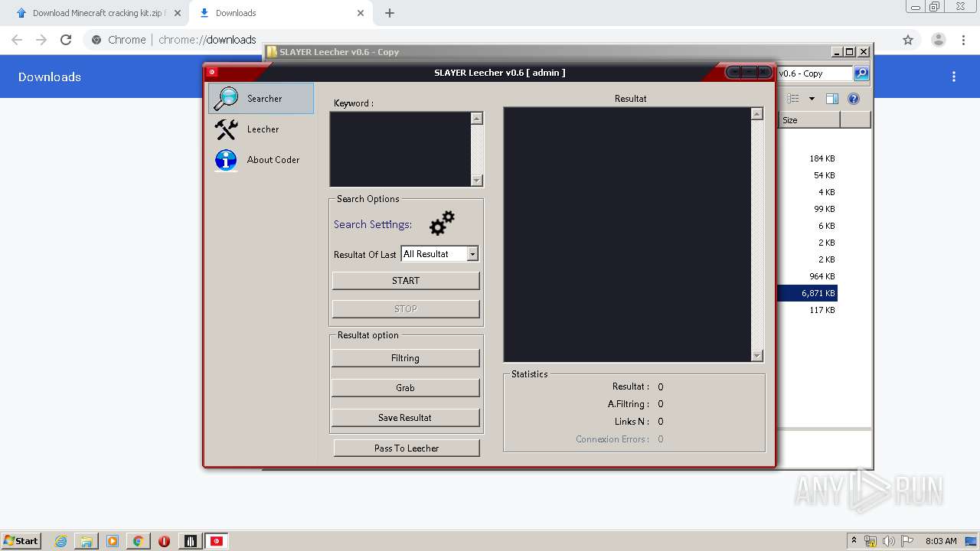Open the About Coder section

[260, 160]
